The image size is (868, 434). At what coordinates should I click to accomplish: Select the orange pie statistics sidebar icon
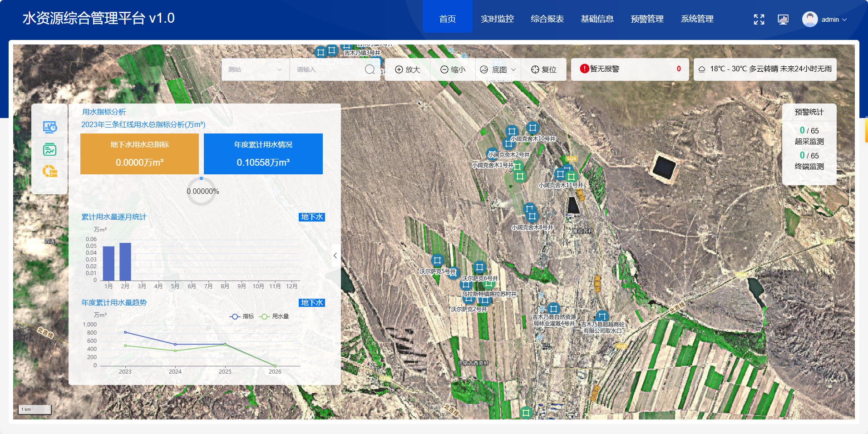pyautogui.click(x=50, y=171)
